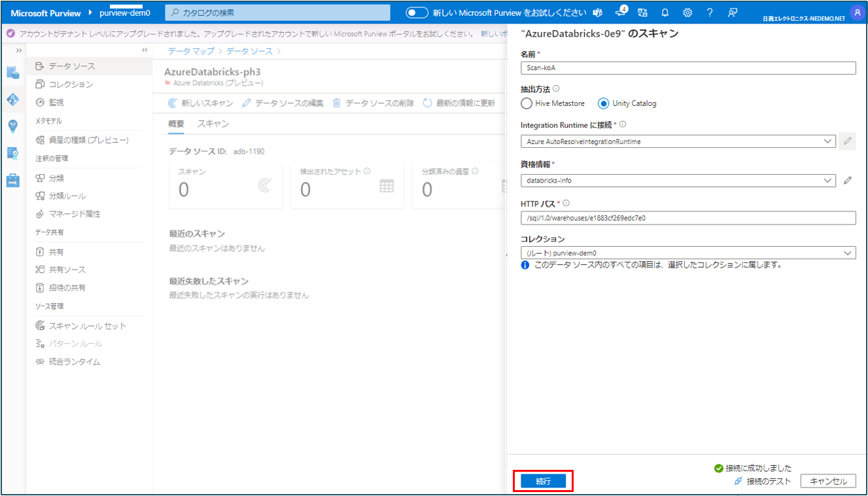Select Hive Metastore extraction method
Image resolution: width=868 pixels, height=496 pixels.
[x=527, y=103]
